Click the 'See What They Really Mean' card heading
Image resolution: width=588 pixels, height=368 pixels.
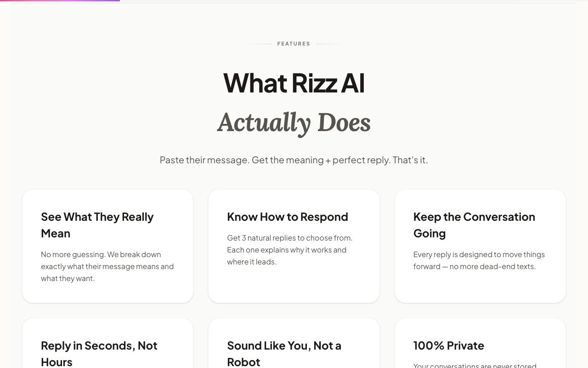(97, 225)
